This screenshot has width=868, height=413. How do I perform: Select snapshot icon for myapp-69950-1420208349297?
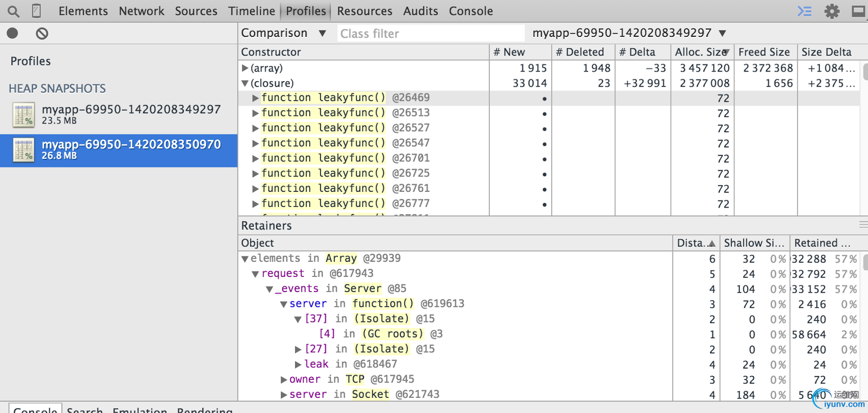pyautogui.click(x=24, y=114)
